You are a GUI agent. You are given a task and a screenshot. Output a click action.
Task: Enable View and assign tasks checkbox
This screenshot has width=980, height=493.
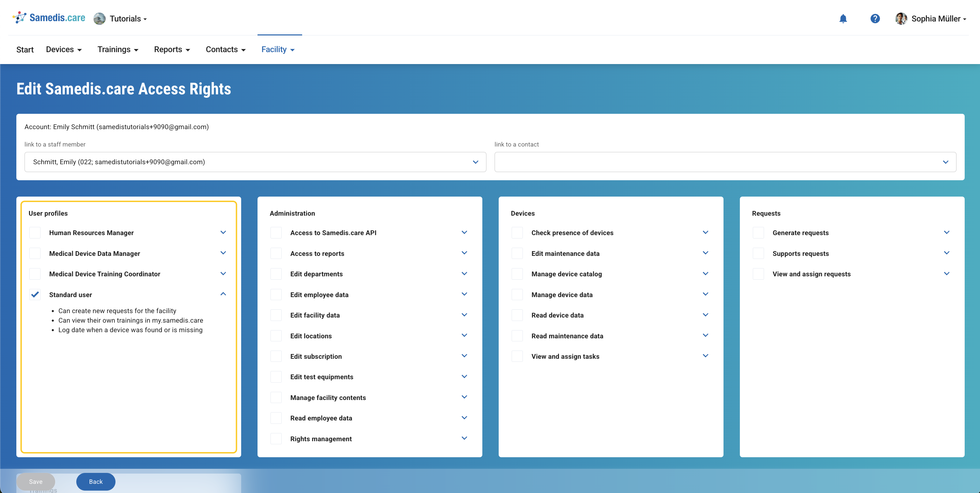[x=517, y=356]
